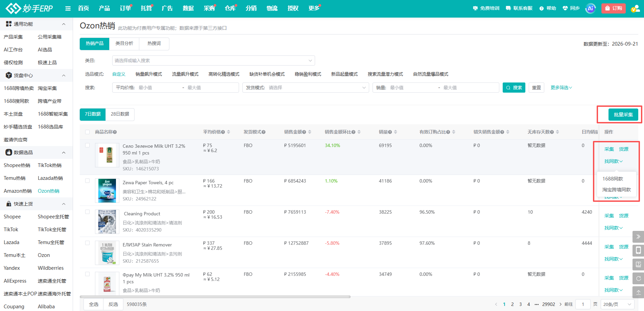Collapse the 通用功能 sidebar section
This screenshot has width=644, height=311.
(64, 24)
